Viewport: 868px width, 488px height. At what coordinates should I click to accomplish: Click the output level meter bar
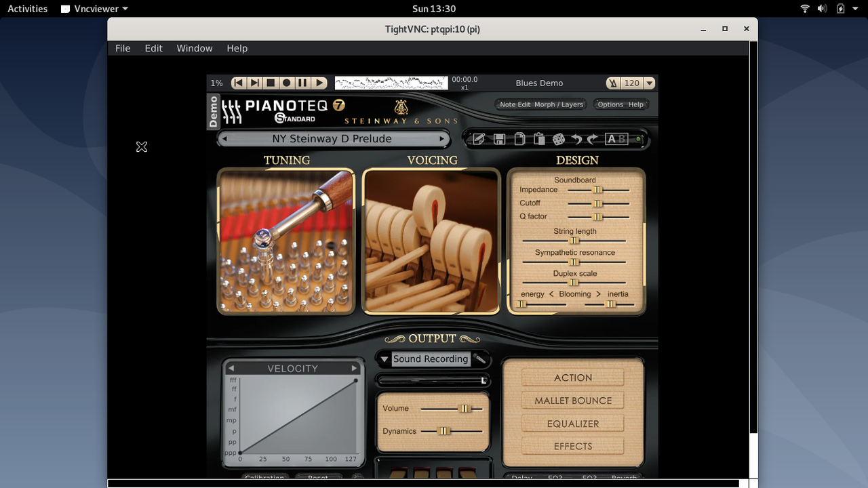click(433, 380)
